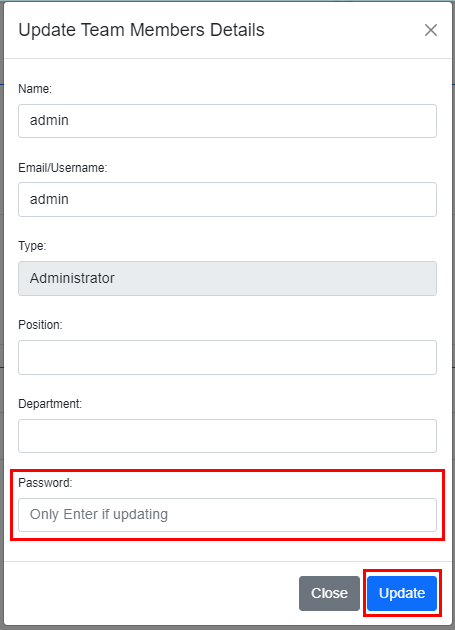This screenshot has height=630, width=455.
Task: Click the 'Position:' label
Action: pos(40,325)
